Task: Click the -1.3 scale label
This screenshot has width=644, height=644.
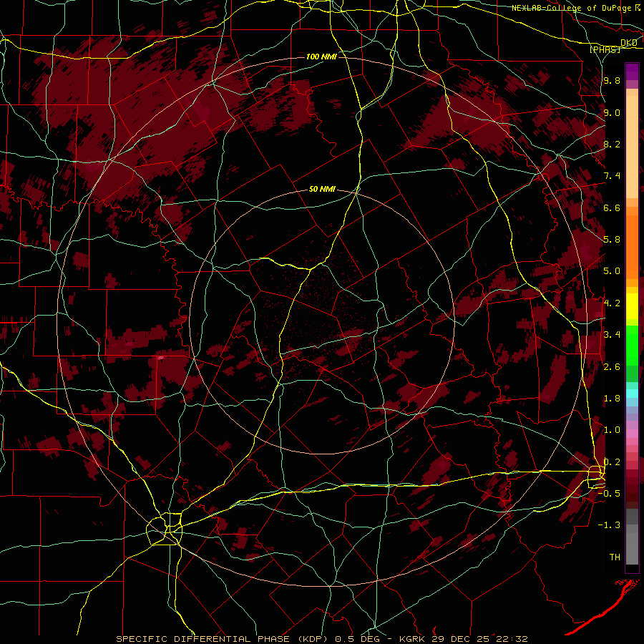Action: [x=609, y=525]
